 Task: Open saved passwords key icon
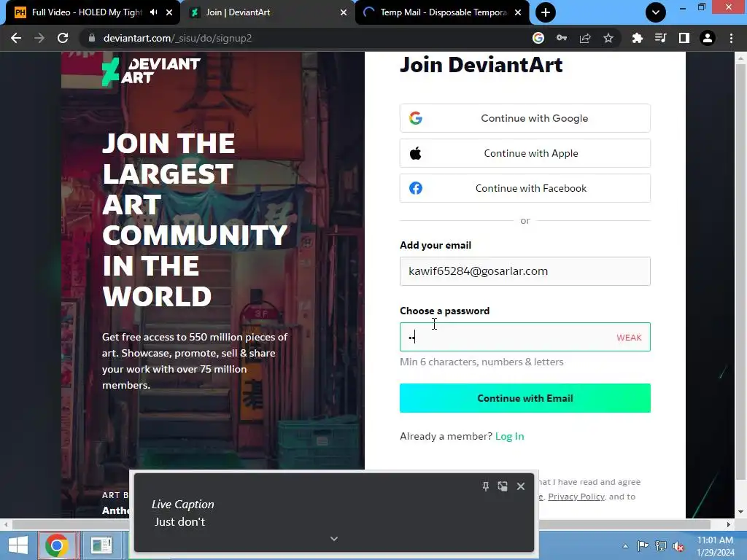[562, 38]
